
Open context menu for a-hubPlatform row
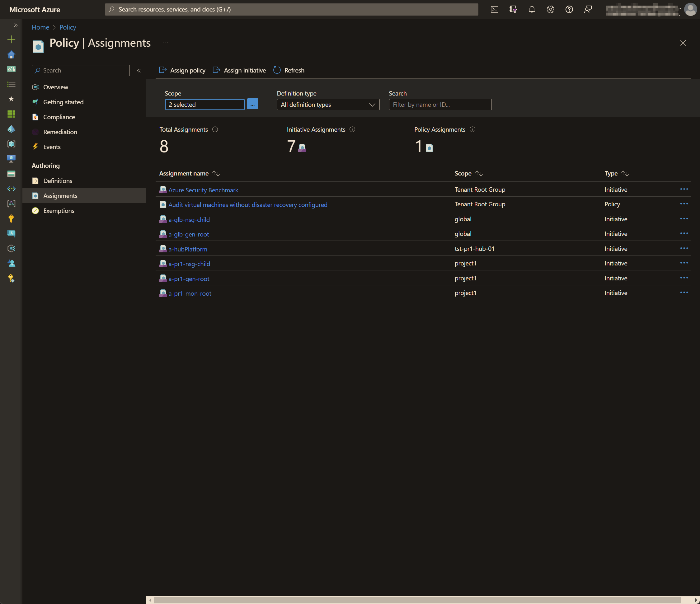pos(684,248)
